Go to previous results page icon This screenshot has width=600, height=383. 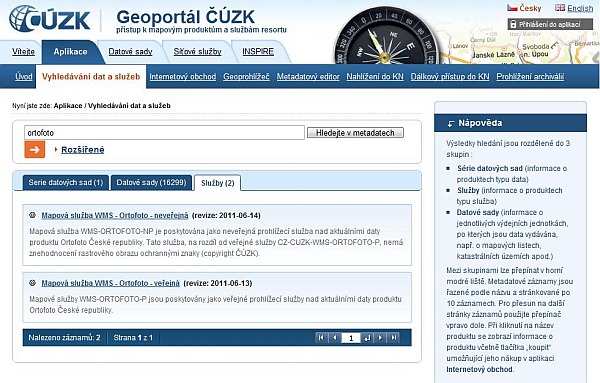coord(335,337)
